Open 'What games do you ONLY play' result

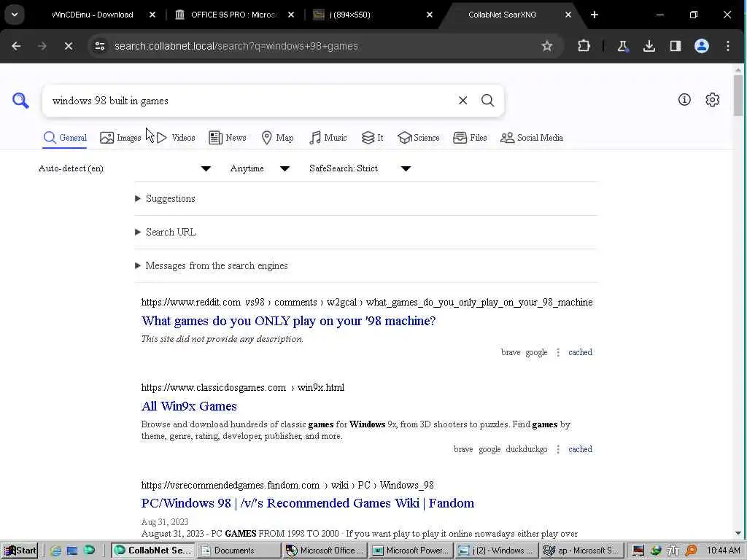(288, 321)
